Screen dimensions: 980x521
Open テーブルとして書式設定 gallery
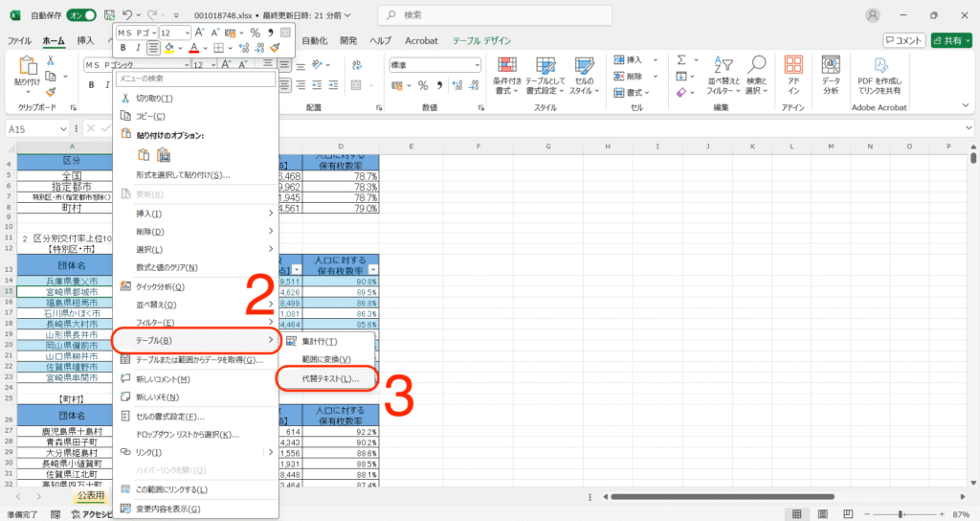545,76
